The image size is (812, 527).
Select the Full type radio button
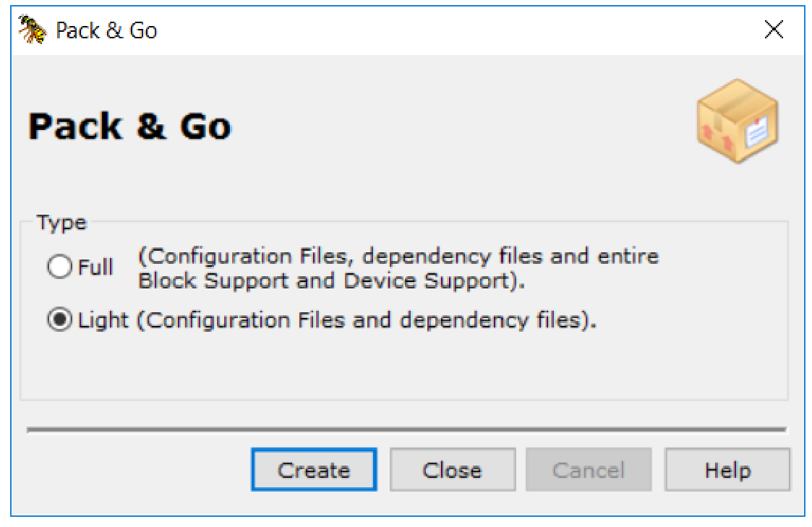pyautogui.click(x=60, y=267)
